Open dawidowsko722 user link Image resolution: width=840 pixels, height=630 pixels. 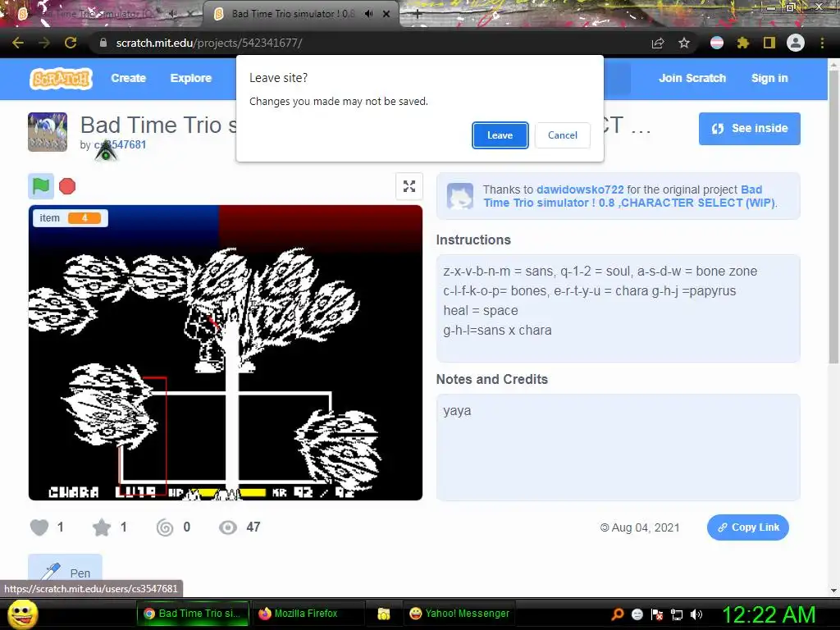pos(580,189)
